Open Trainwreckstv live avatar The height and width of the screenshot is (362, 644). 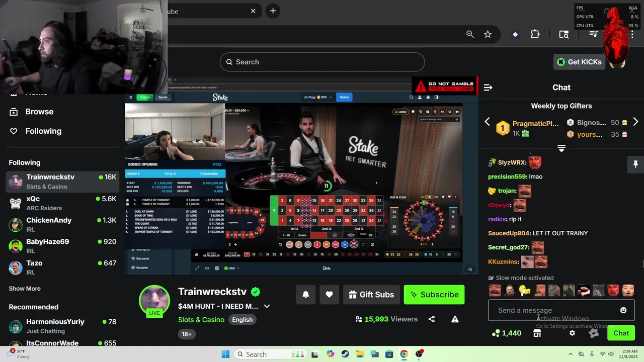[x=154, y=301]
